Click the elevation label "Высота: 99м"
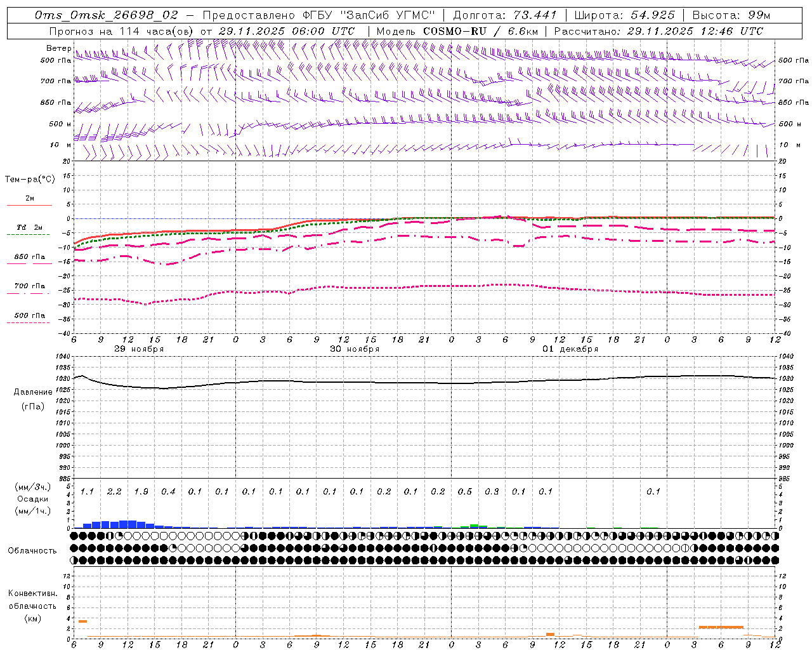This screenshot has height=650, width=812. click(x=731, y=15)
